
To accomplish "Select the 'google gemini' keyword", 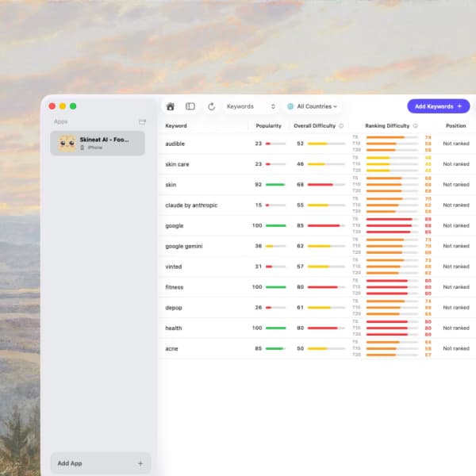I will point(317,246).
